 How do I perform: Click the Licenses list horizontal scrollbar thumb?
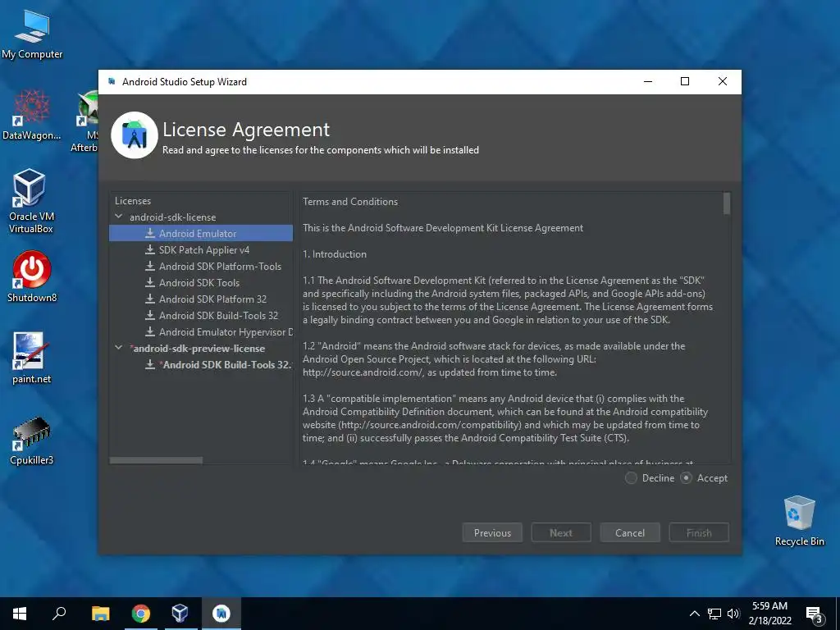click(156, 460)
